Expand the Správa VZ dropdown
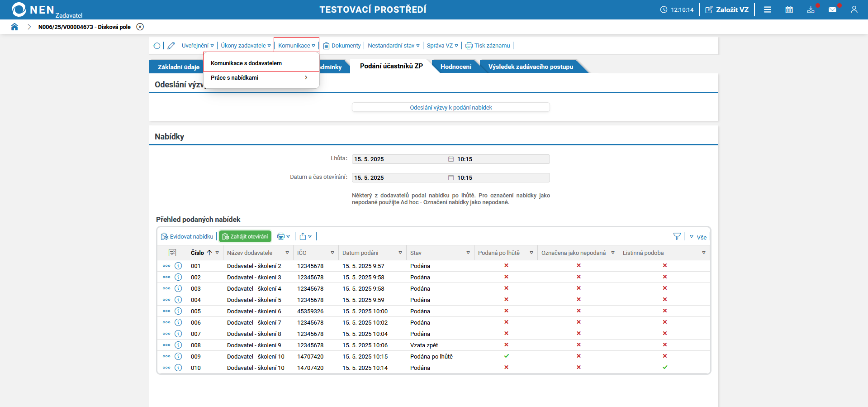The image size is (868, 407). (442, 46)
